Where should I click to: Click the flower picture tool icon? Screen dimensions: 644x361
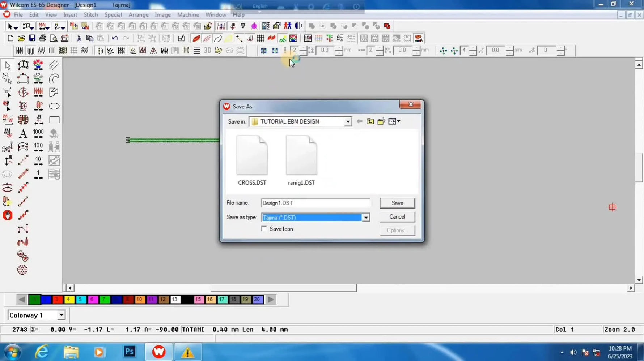tap(38, 65)
